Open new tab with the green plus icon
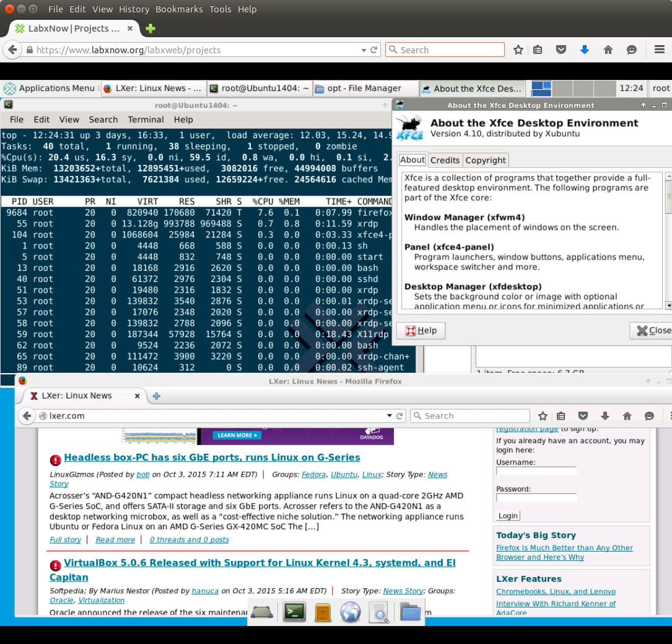This screenshot has width=672, height=644. [150, 29]
